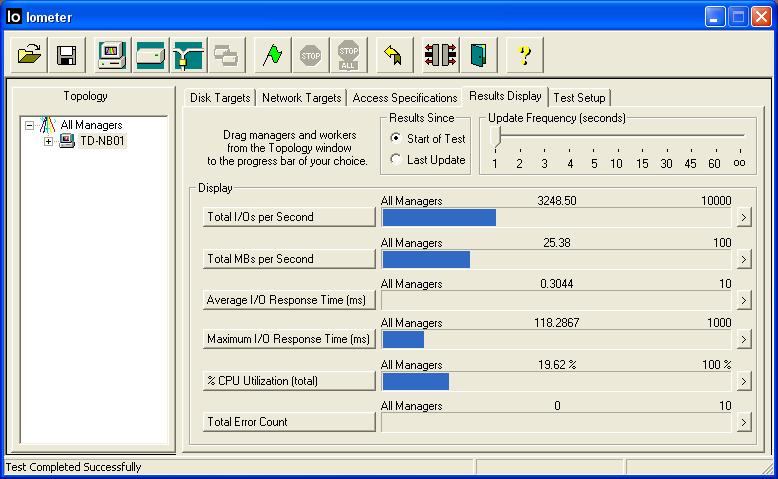Go to the Test Setup tab
The image size is (778, 479).
tap(579, 98)
